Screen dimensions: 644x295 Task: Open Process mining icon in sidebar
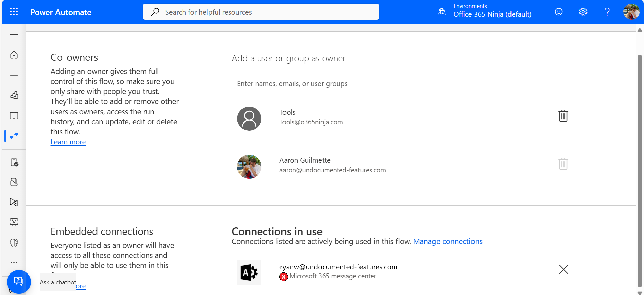14,202
